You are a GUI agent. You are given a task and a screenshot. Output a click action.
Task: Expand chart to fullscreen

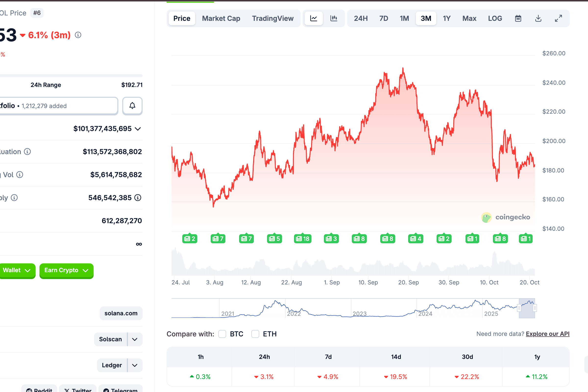pyautogui.click(x=558, y=18)
